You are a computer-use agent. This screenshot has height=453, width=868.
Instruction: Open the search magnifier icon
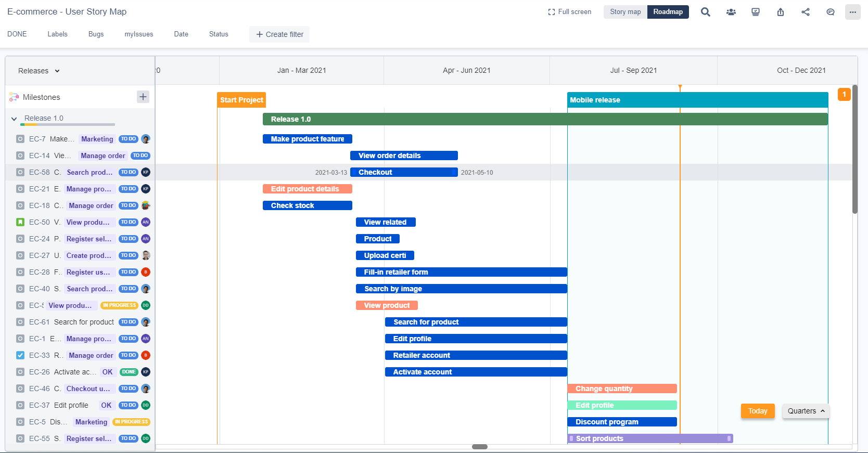705,12
